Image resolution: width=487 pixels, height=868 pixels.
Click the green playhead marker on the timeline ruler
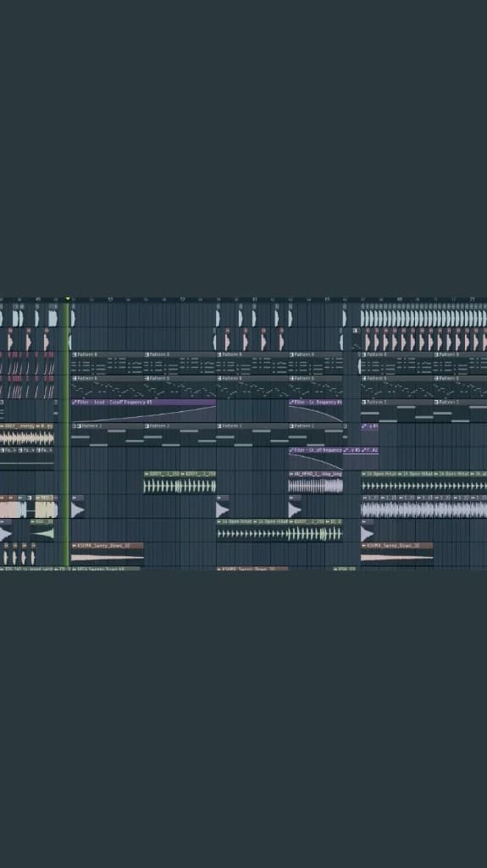click(68, 299)
